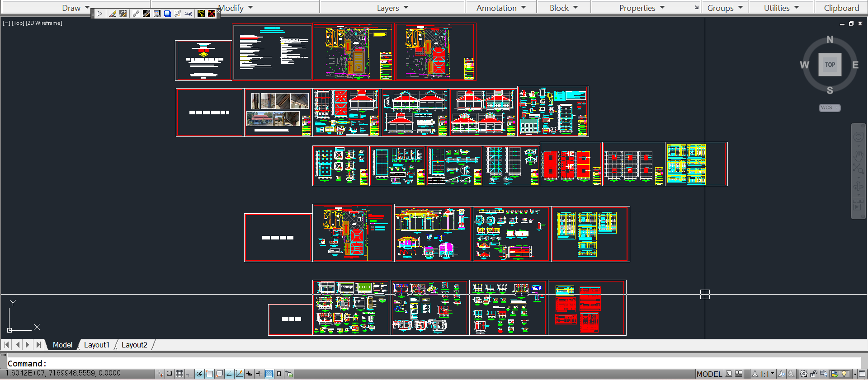Toggle grid display in status bar
Viewport: 868px width, 380px height.
coord(179,374)
